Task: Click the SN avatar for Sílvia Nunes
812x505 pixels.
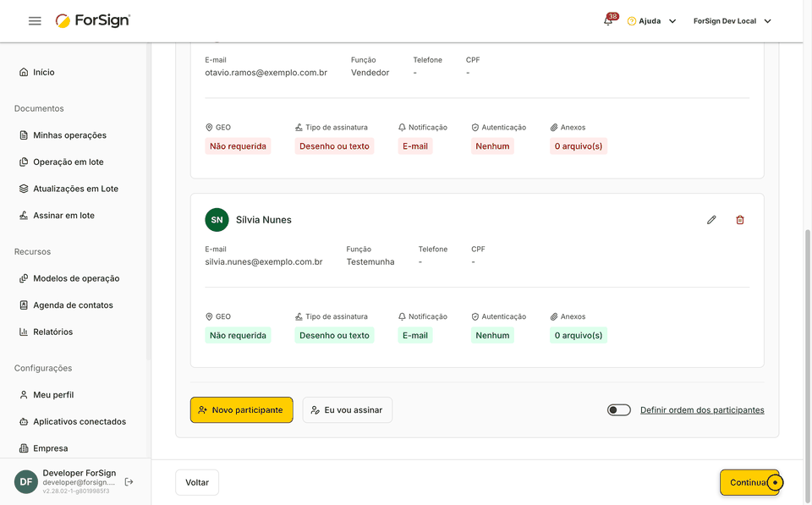Action: (217, 220)
